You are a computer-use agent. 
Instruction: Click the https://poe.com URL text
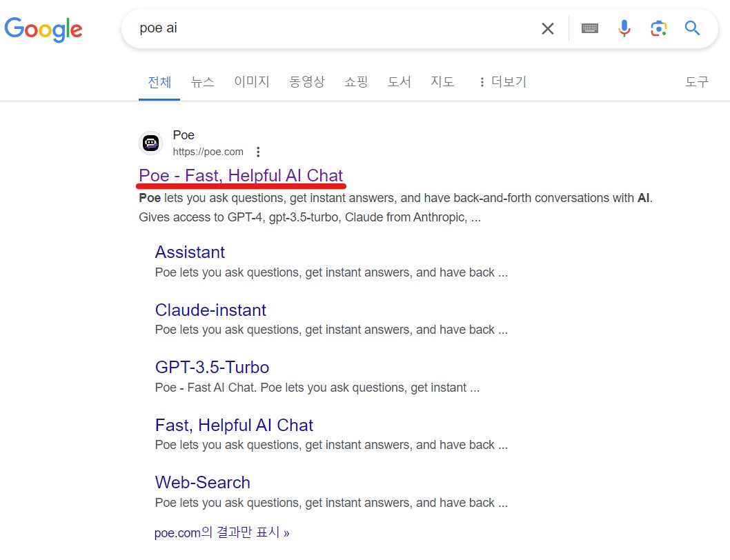click(208, 152)
